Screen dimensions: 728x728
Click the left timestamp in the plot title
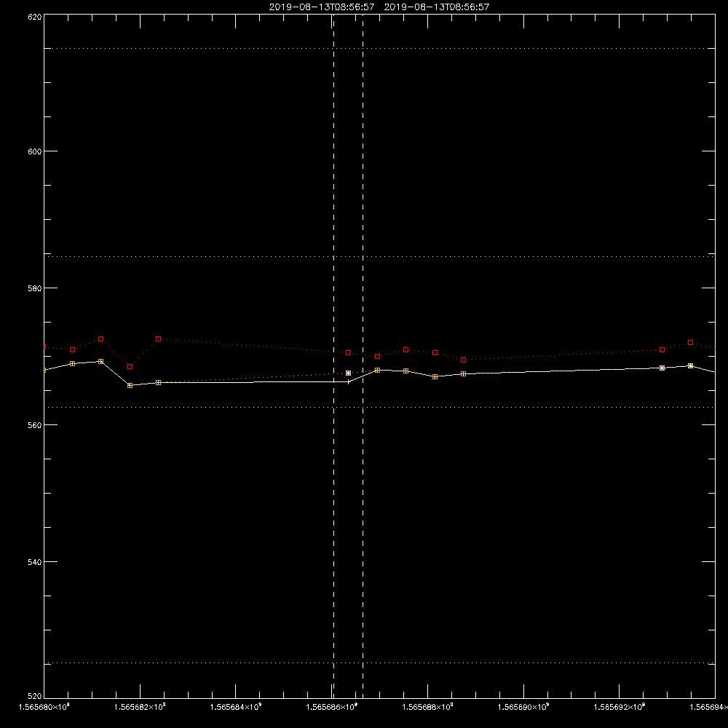click(322, 7)
